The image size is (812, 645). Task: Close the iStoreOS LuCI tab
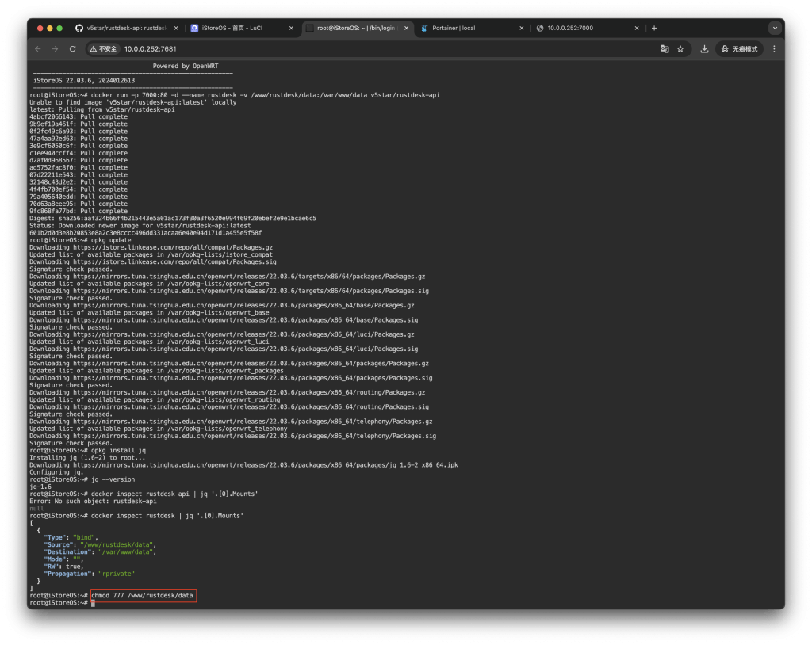[291, 29]
